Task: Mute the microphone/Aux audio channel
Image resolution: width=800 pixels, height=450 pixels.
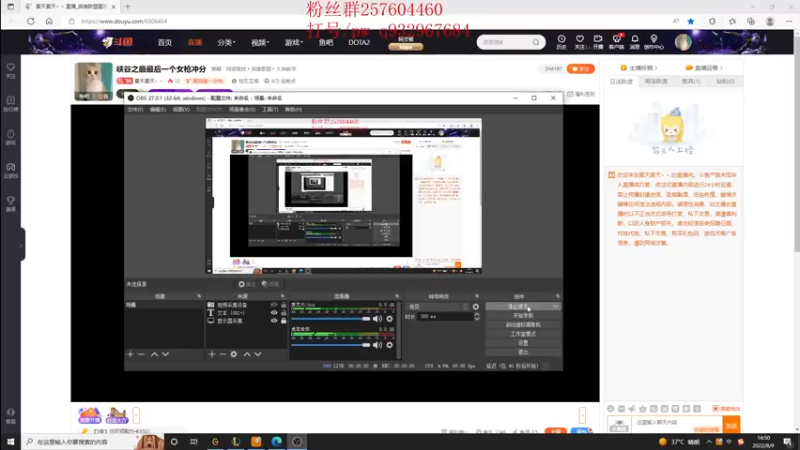Action: 378,319
